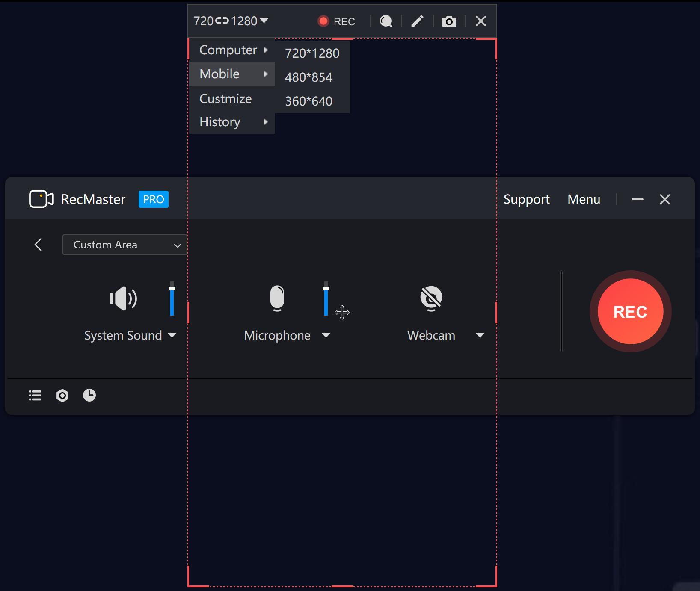Adjust the System Sound volume slider
700x591 pixels.
[172, 298]
